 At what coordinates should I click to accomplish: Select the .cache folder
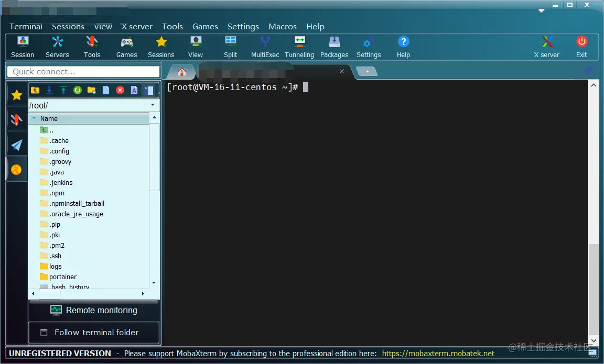[55, 140]
